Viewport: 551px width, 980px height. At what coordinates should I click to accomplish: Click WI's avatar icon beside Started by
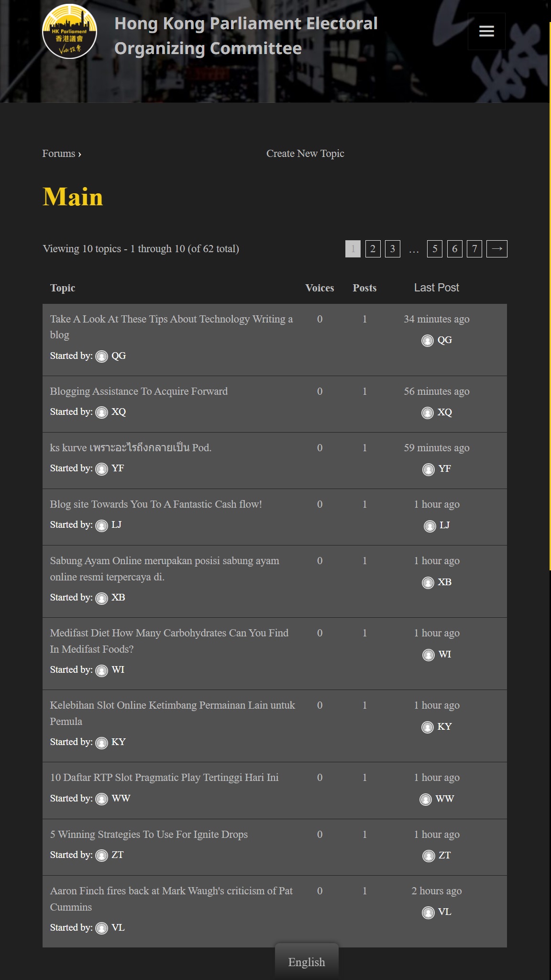102,670
